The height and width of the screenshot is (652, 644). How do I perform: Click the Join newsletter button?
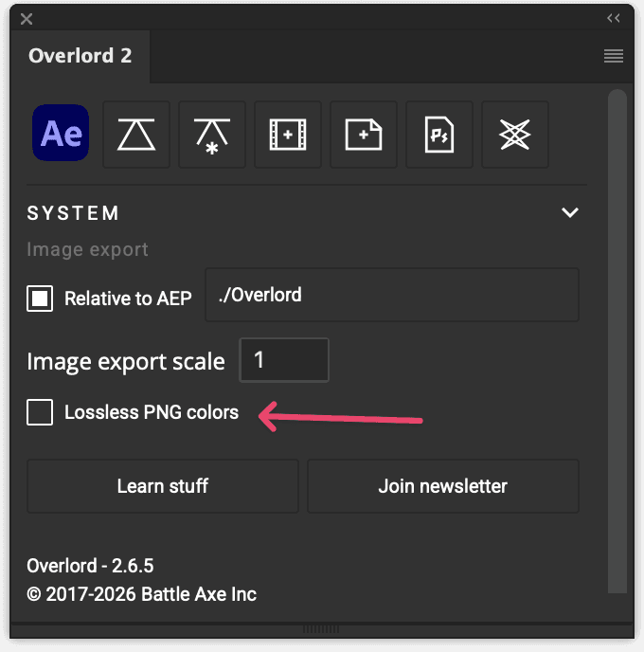[x=443, y=486]
